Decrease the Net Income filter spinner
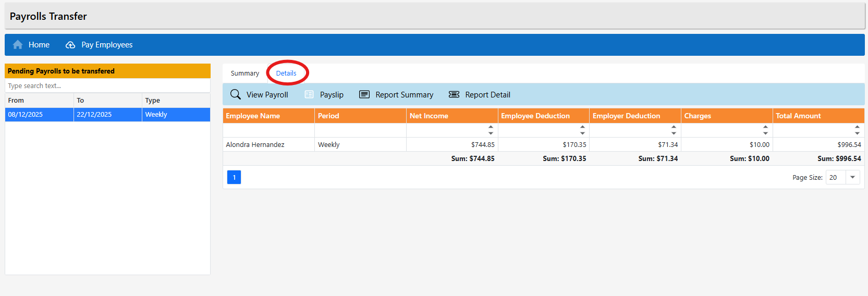The image size is (868, 296). click(x=491, y=133)
